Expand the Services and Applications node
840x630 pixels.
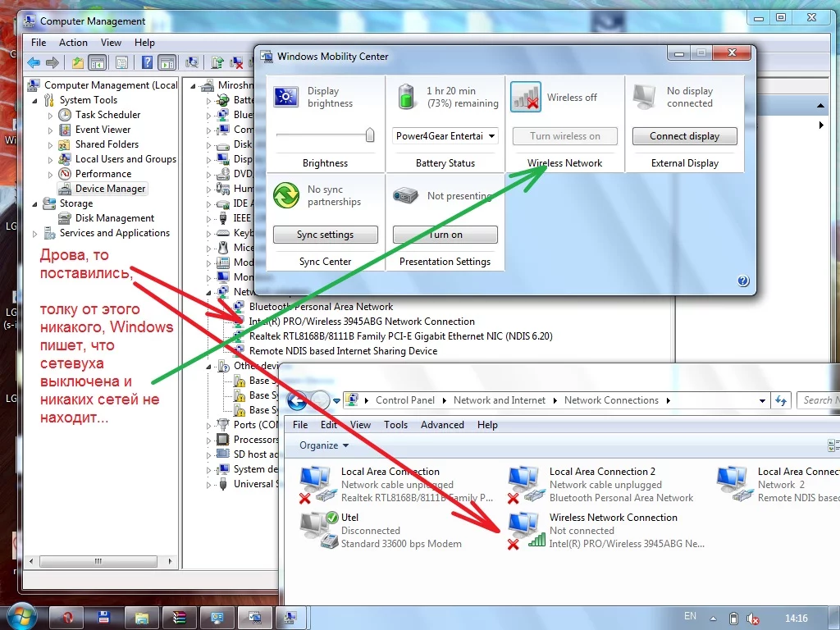tap(34, 234)
